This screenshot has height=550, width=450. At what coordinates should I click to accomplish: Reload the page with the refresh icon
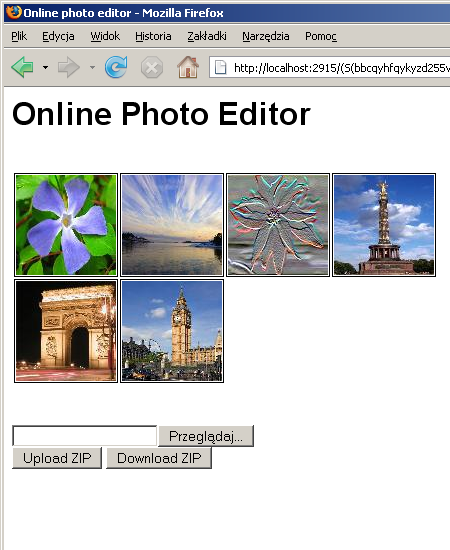tap(116, 67)
